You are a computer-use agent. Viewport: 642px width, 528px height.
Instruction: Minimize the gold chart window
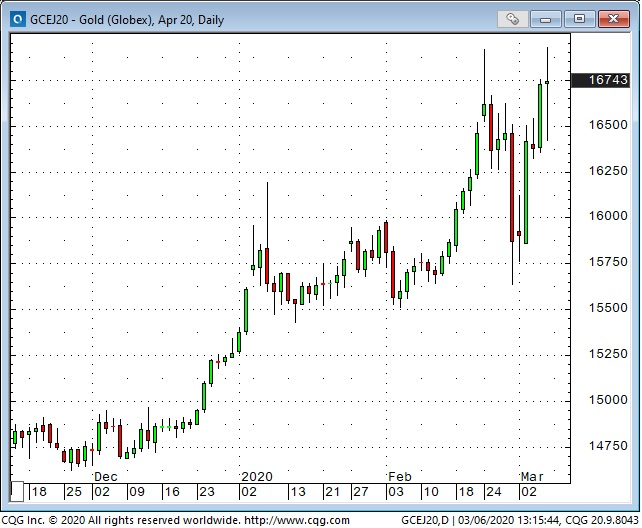545,19
